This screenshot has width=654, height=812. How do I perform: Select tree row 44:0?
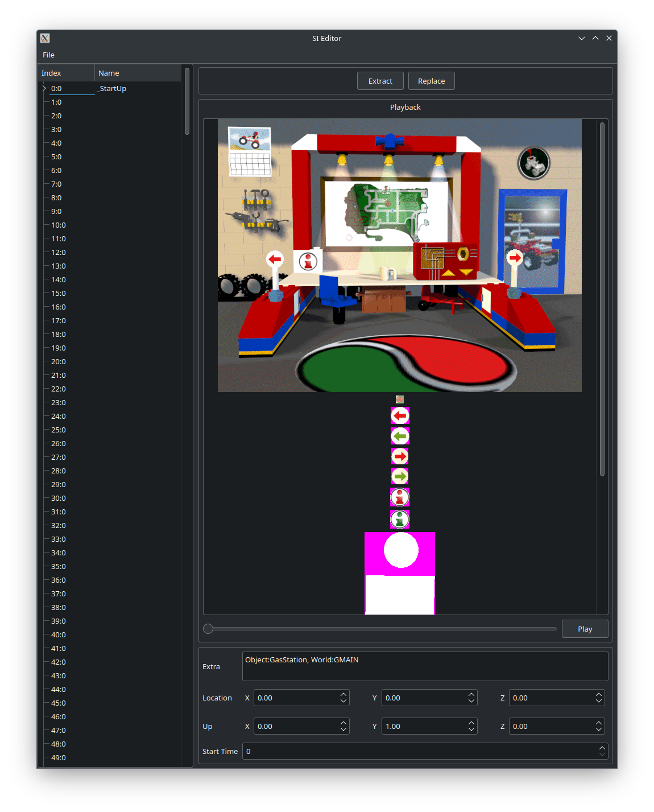[59, 689]
